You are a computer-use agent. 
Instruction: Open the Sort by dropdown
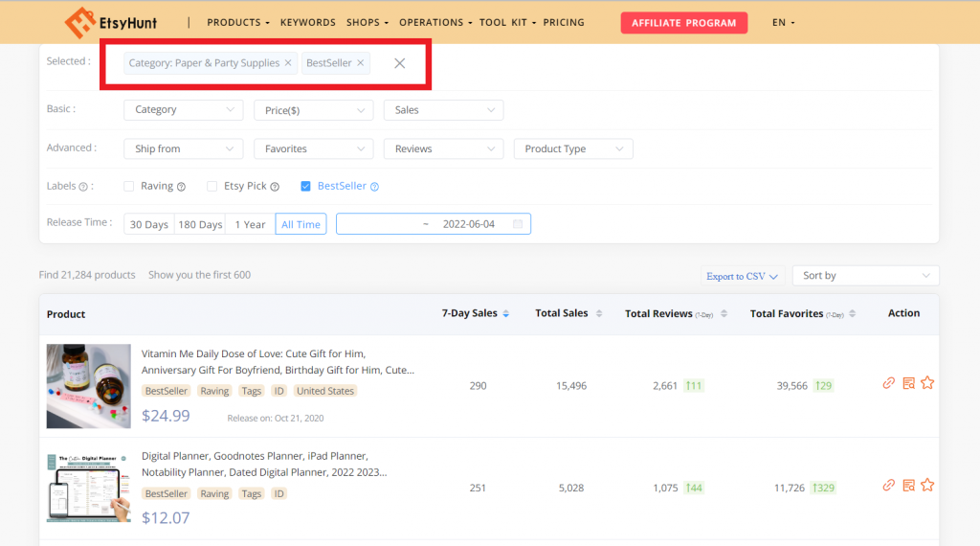pyautogui.click(x=866, y=276)
